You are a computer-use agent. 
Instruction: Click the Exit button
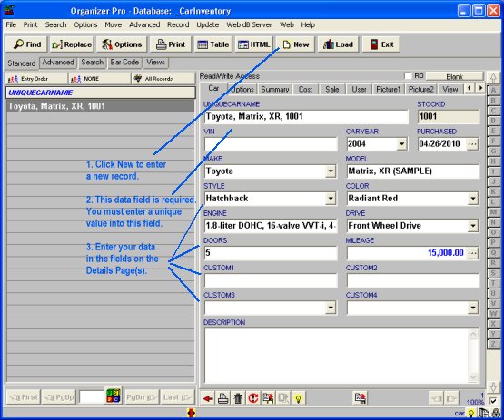(381, 44)
